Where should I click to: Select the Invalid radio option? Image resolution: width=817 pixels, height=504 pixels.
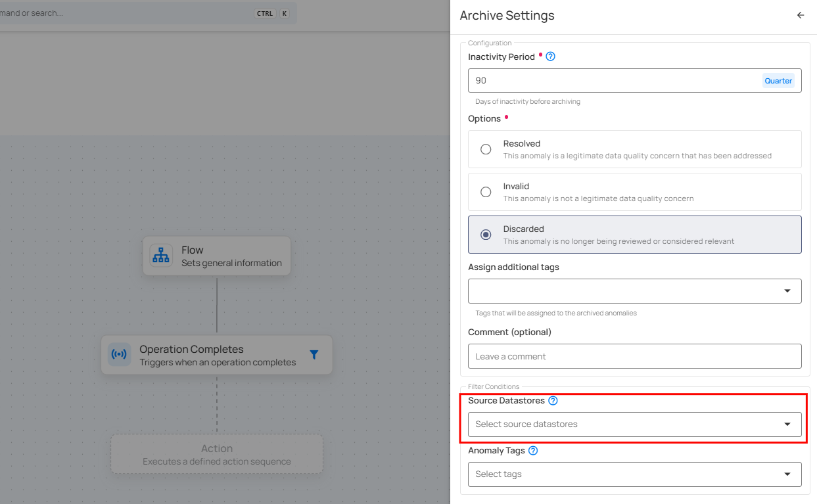coord(486,192)
